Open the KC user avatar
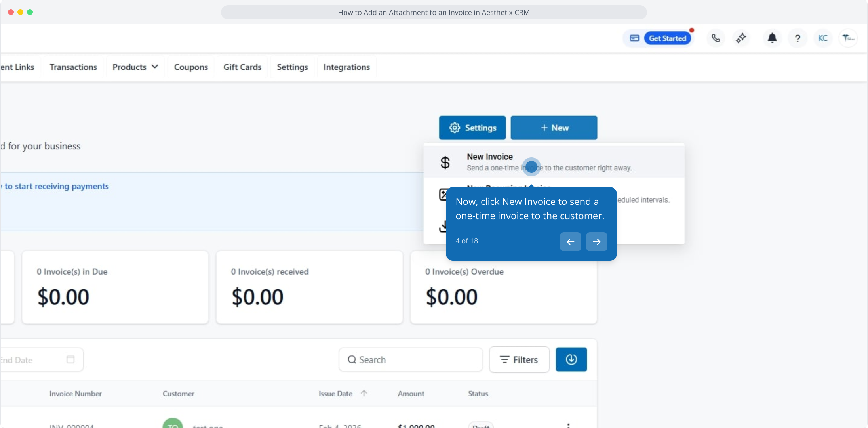Image resolution: width=868 pixels, height=428 pixels. [823, 38]
